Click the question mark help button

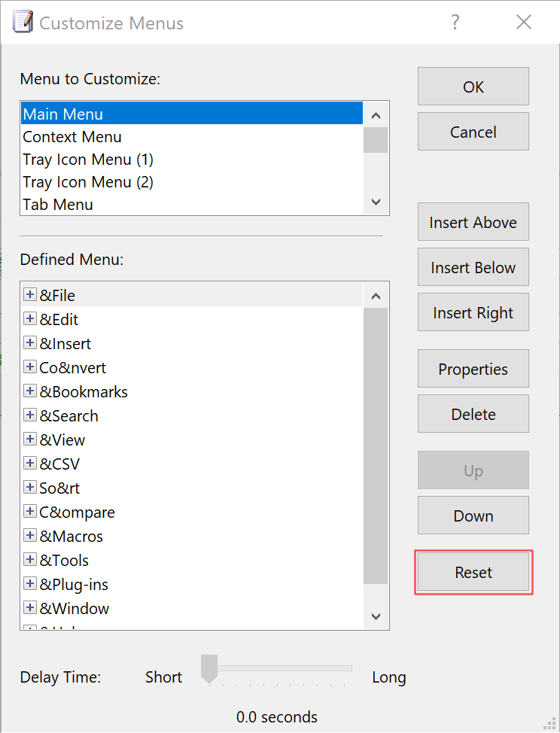point(455,22)
